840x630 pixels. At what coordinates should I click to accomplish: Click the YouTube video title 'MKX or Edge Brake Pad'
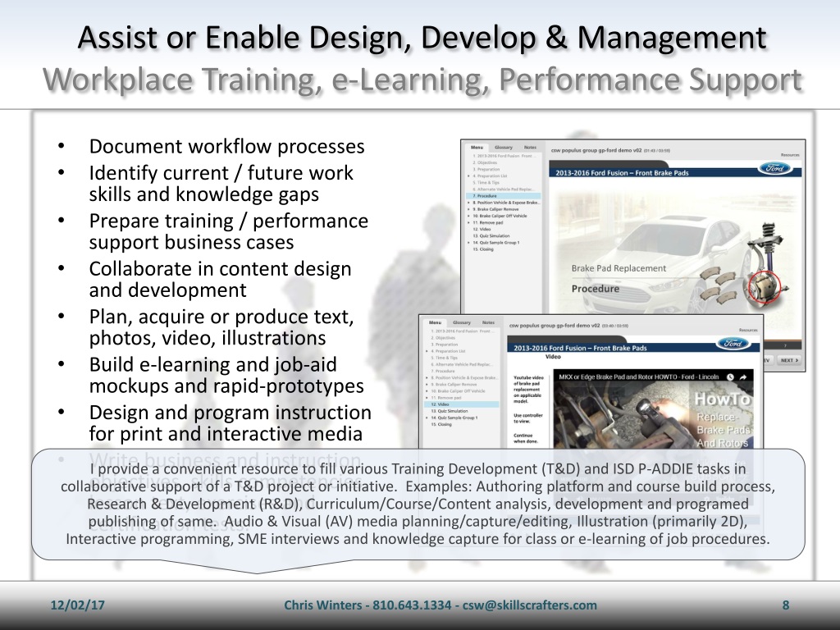point(638,377)
